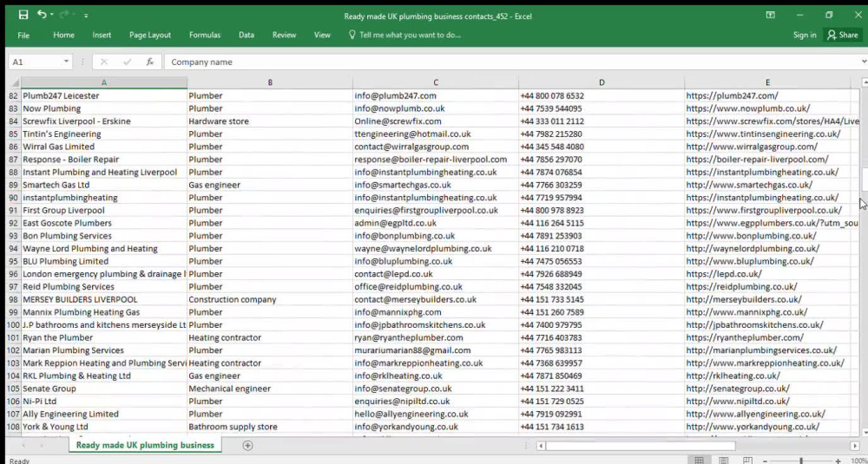Image resolution: width=868 pixels, height=464 pixels.
Task: Open the Page Layout tab
Action: pyautogui.click(x=150, y=35)
